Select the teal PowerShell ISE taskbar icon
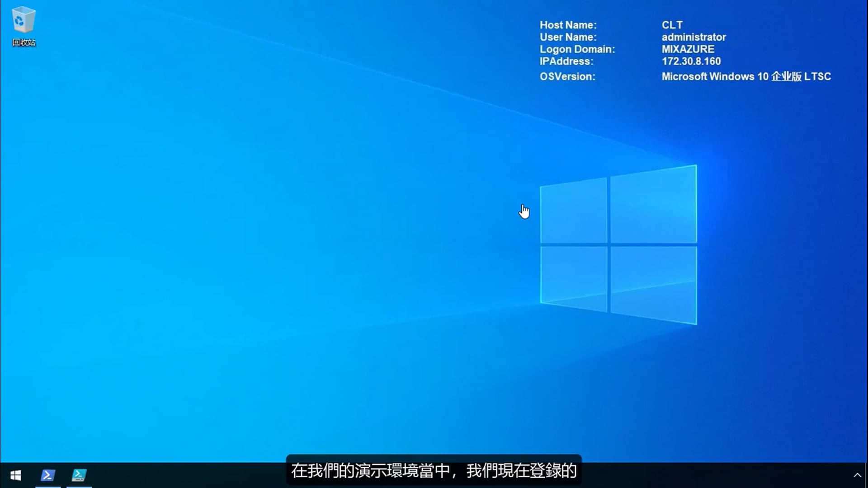This screenshot has height=488, width=868. pyautogui.click(x=79, y=475)
